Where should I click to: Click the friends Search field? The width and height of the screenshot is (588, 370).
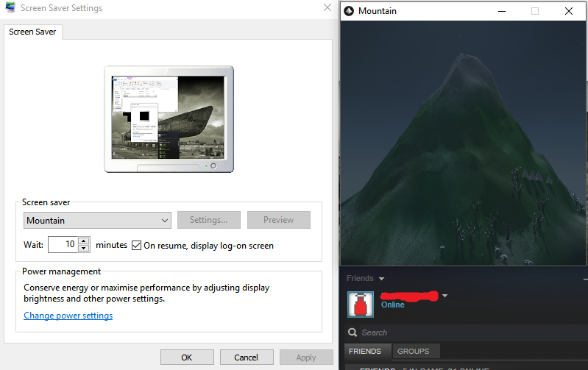coord(465,332)
